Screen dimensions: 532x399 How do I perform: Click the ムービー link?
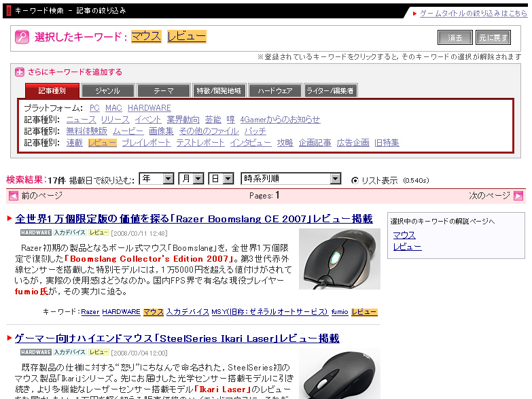pyautogui.click(x=128, y=131)
